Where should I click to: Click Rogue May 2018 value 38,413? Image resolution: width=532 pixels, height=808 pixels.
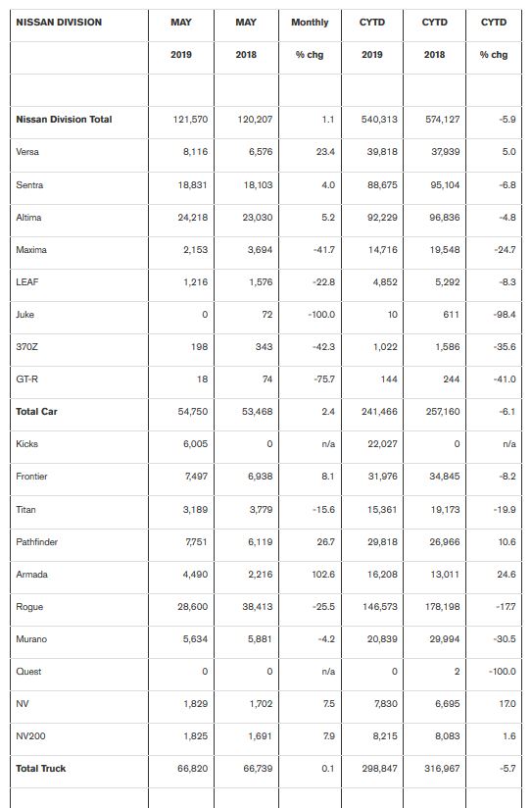[257, 607]
